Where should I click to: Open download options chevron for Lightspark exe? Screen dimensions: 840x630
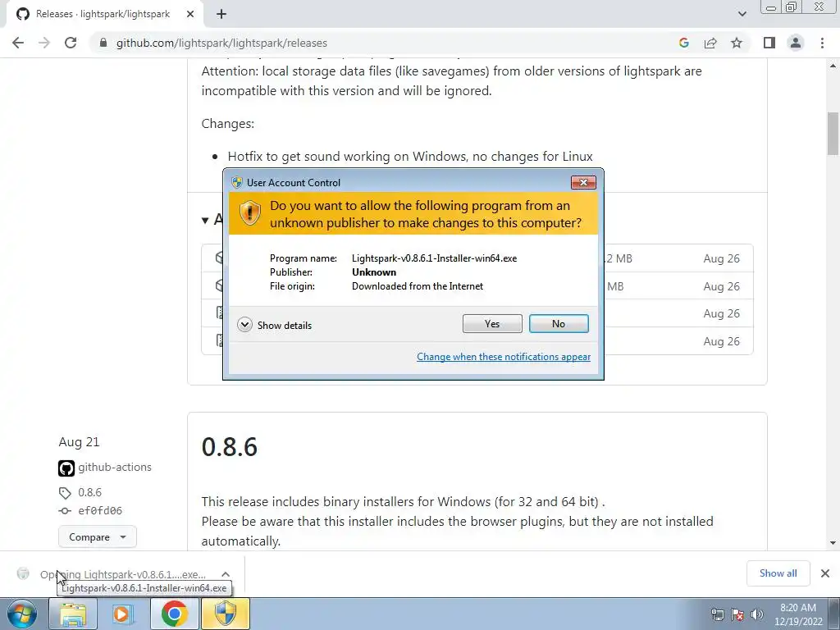click(226, 574)
